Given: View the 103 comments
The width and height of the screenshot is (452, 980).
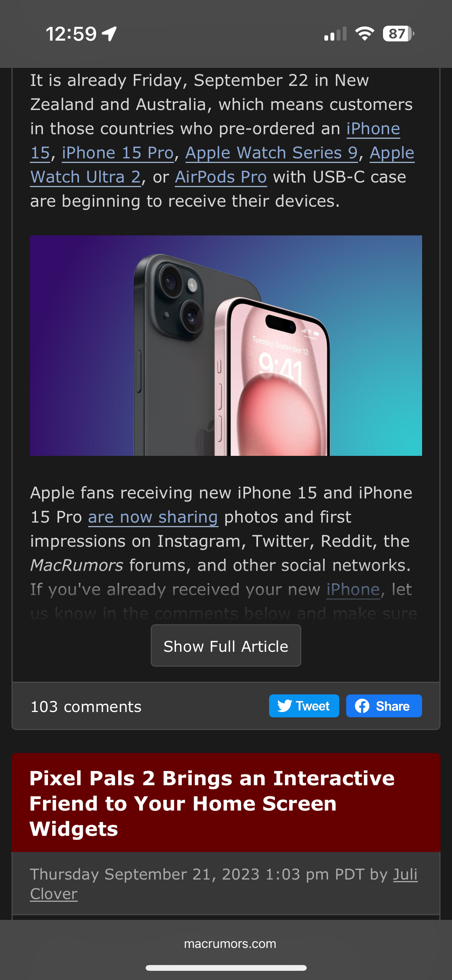Looking at the screenshot, I should coord(86,707).
